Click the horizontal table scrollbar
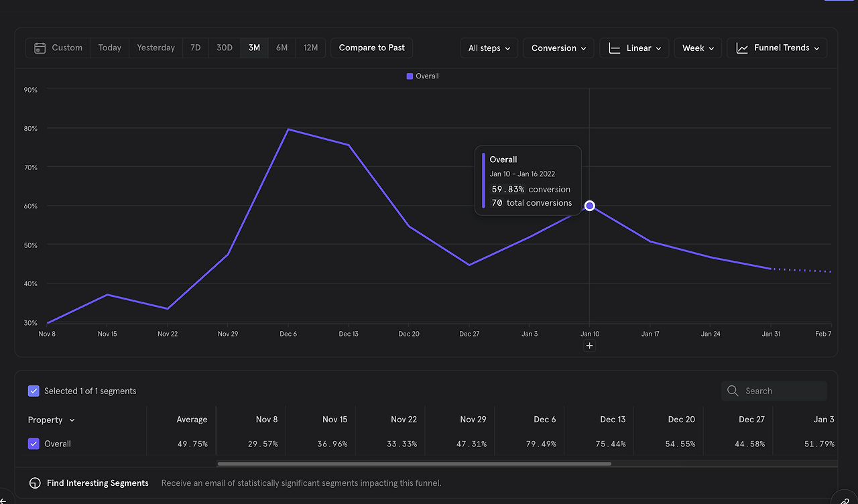The image size is (858, 504). [x=414, y=463]
